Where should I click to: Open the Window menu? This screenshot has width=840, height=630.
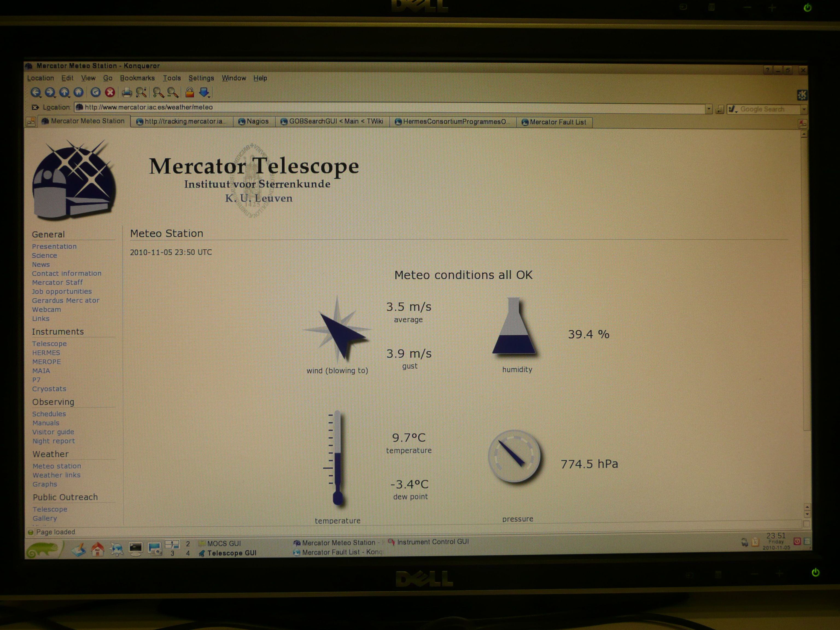[x=234, y=78]
